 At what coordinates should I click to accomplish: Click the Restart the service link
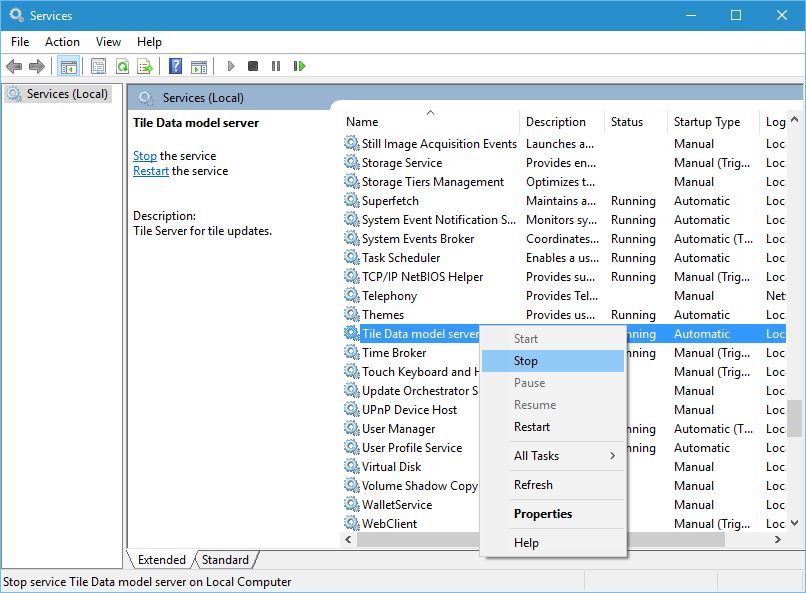click(x=150, y=171)
